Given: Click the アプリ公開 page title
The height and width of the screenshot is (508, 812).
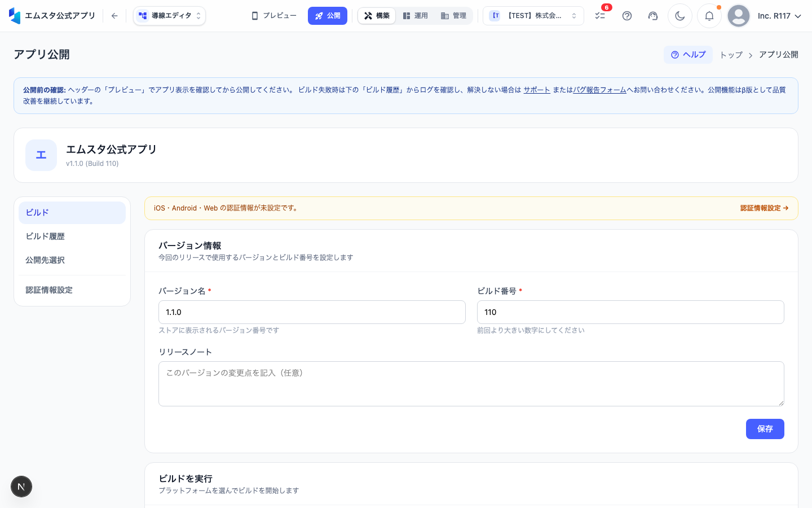Looking at the screenshot, I should [x=42, y=55].
